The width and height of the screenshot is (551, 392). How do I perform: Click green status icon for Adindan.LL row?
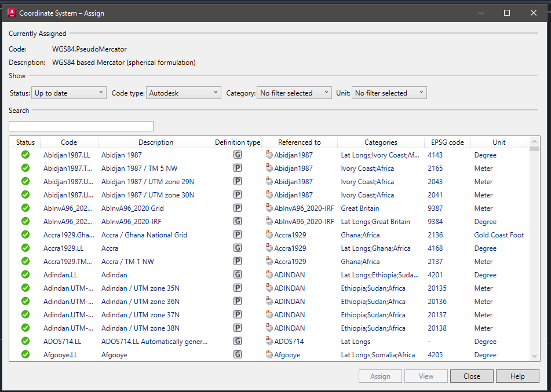[x=25, y=274]
